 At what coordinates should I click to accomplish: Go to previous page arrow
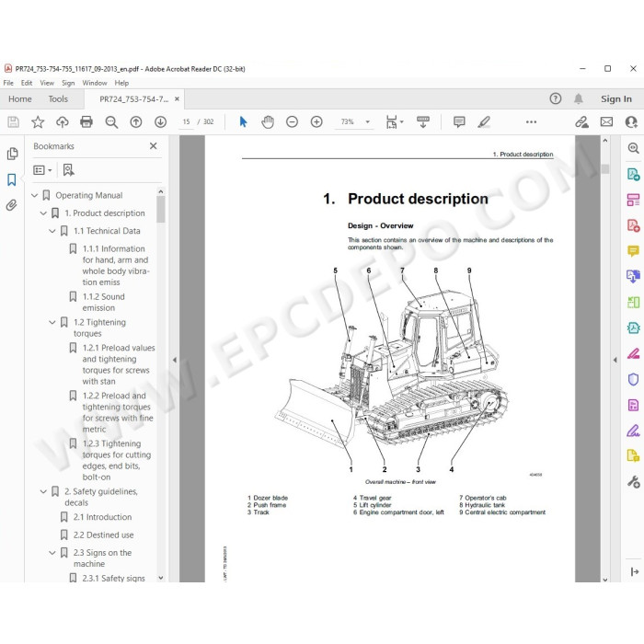tap(136, 122)
